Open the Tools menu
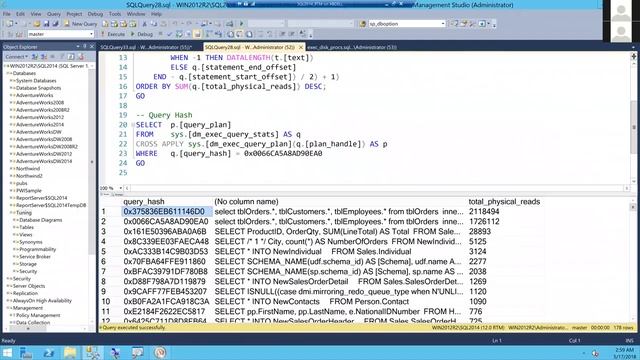Image resolution: width=640 pixels, height=360 pixels. [x=115, y=14]
